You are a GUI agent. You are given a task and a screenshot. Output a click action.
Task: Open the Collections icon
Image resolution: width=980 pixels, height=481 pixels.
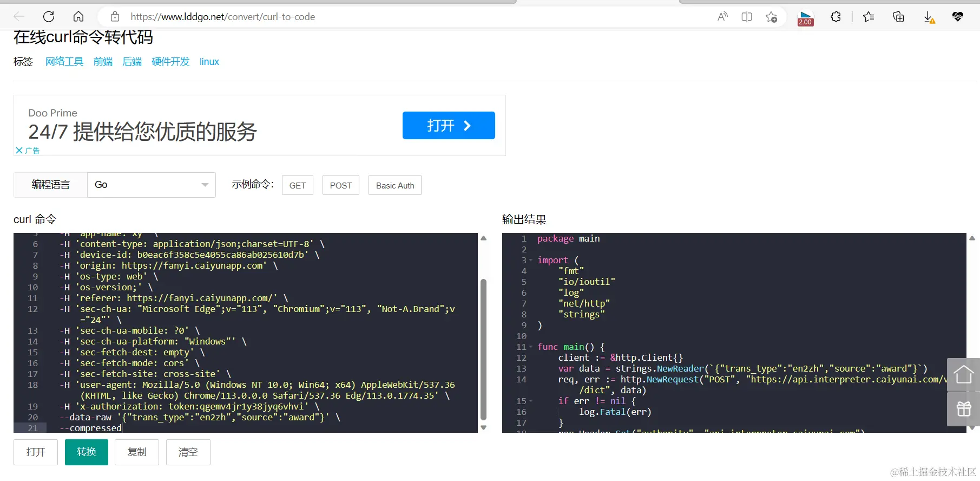tap(898, 17)
